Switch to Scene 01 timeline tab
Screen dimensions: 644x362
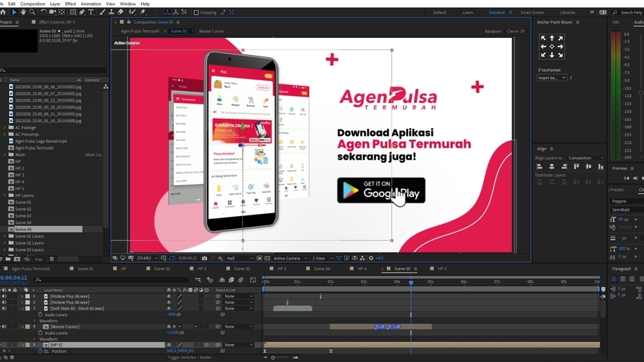pos(85,268)
